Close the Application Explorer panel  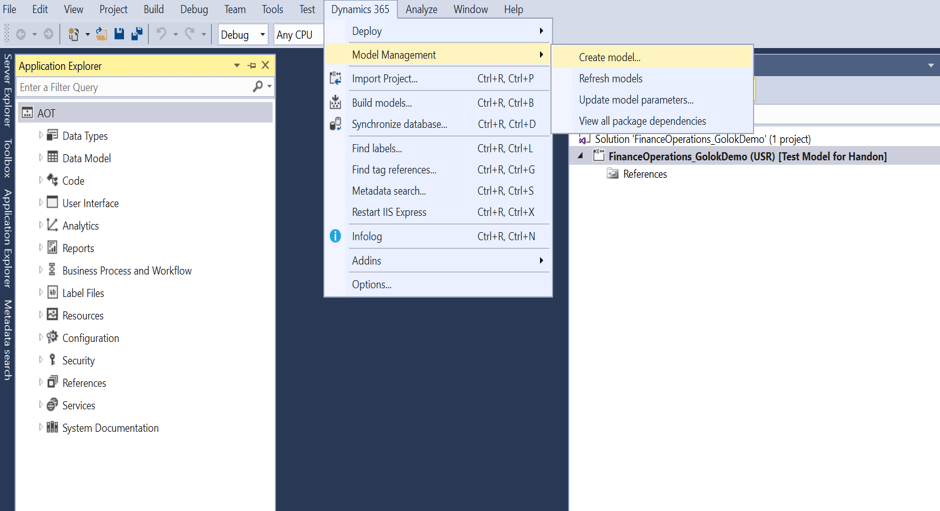(x=265, y=66)
